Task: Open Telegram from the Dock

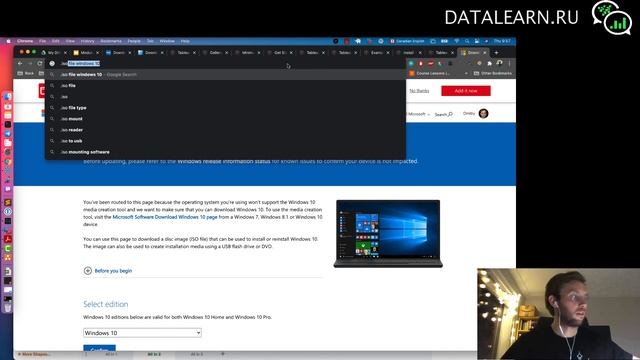Action: [x=8, y=133]
